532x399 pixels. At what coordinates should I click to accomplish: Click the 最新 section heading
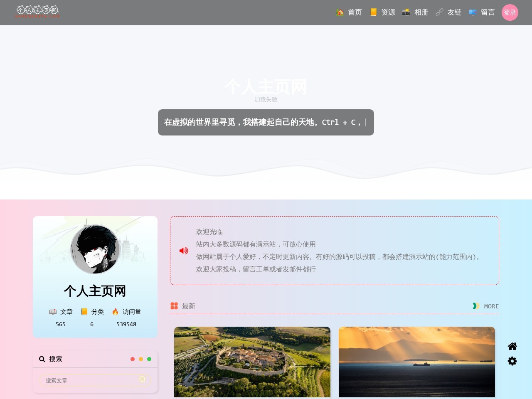[x=189, y=306]
